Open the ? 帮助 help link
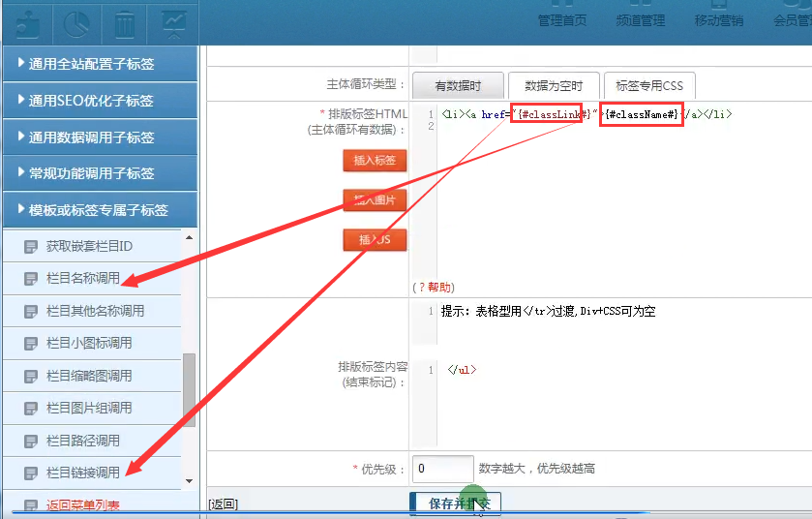Screen dimensions: 812x519 tap(434, 287)
